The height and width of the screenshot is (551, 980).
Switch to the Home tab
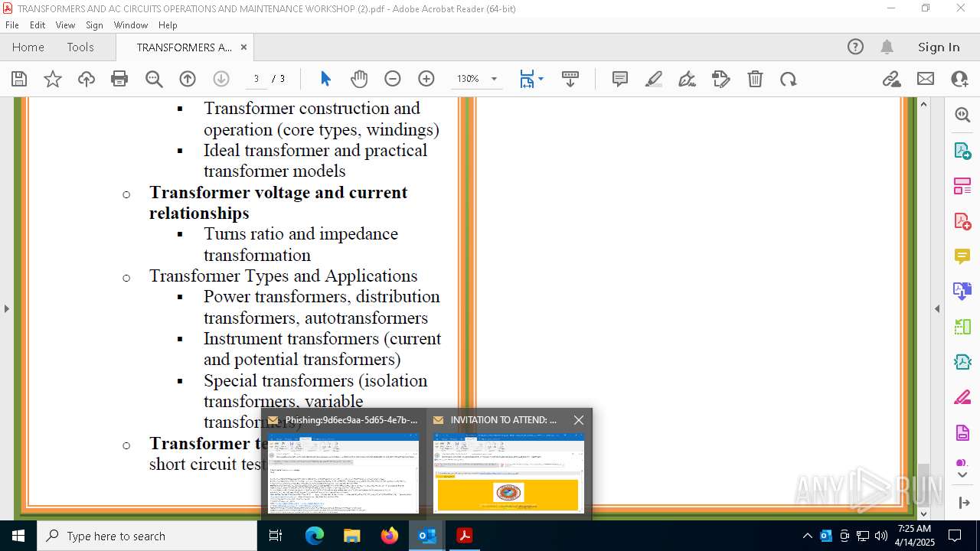click(28, 47)
